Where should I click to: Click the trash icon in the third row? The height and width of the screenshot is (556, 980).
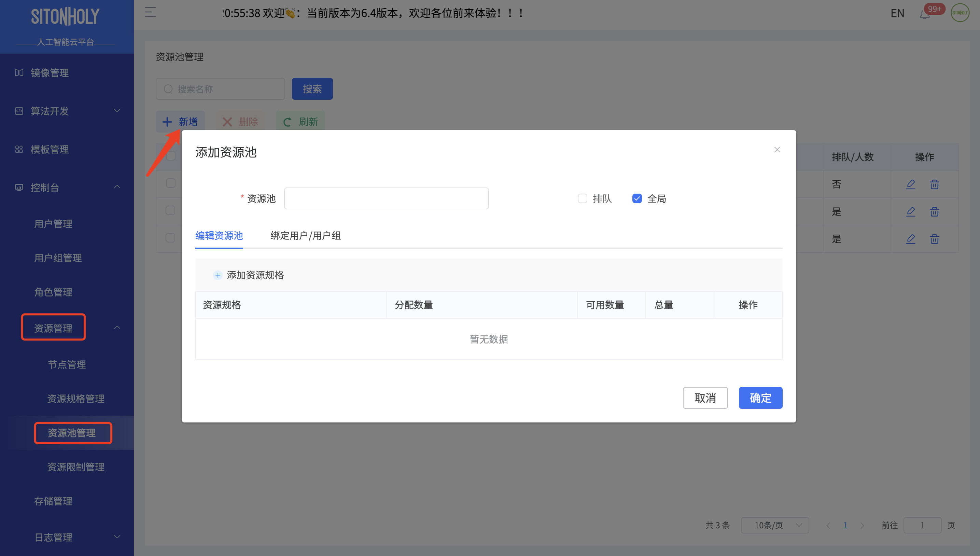coord(934,239)
